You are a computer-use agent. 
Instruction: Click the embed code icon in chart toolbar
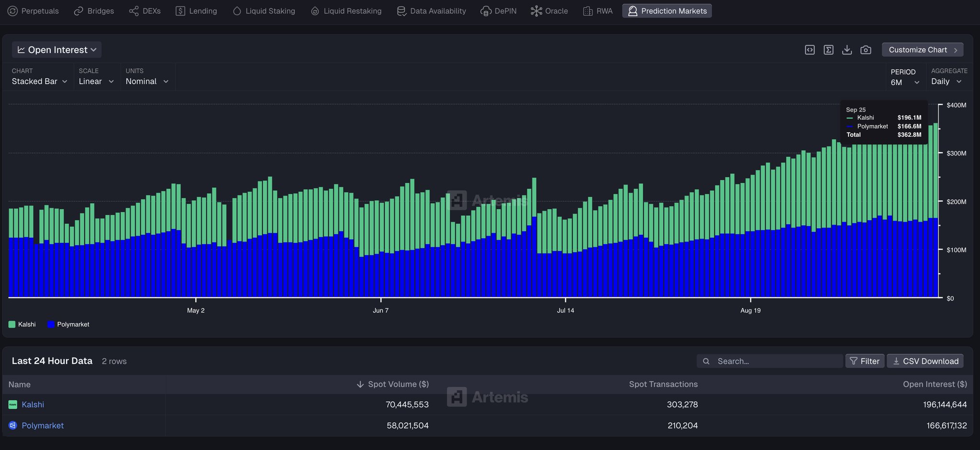coord(810,50)
